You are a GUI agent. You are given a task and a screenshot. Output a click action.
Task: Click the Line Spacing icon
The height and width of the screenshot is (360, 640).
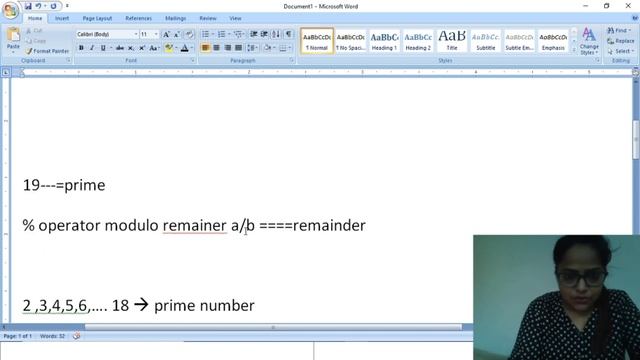point(251,48)
